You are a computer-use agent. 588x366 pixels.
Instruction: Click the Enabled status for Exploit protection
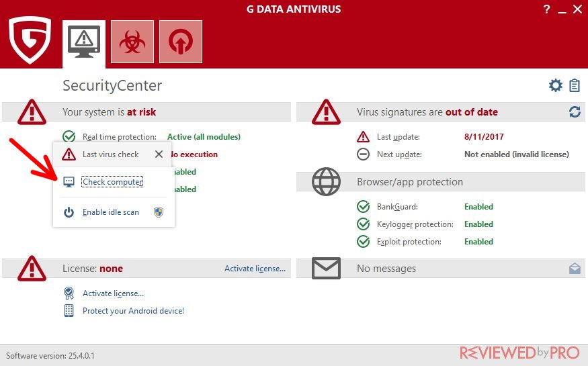pyautogui.click(x=478, y=242)
